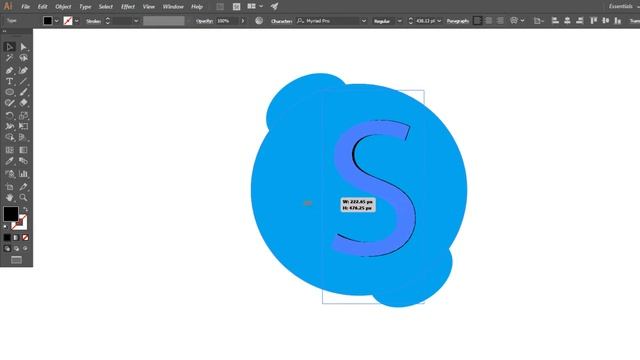The height and width of the screenshot is (360, 640).
Task: Select the Direct Selection tool
Action: [23, 47]
